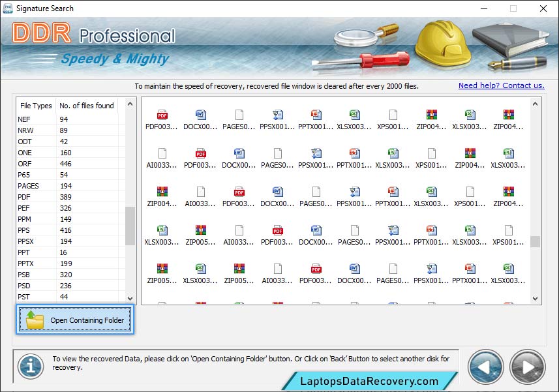
Task: Click the blue information icon
Action: [31, 366]
